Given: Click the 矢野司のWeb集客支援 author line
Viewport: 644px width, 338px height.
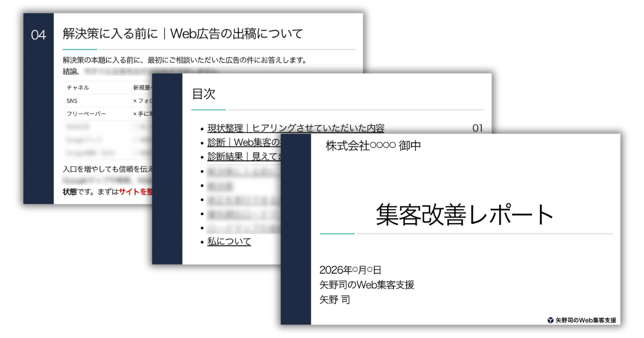Looking at the screenshot, I should coord(367,285).
